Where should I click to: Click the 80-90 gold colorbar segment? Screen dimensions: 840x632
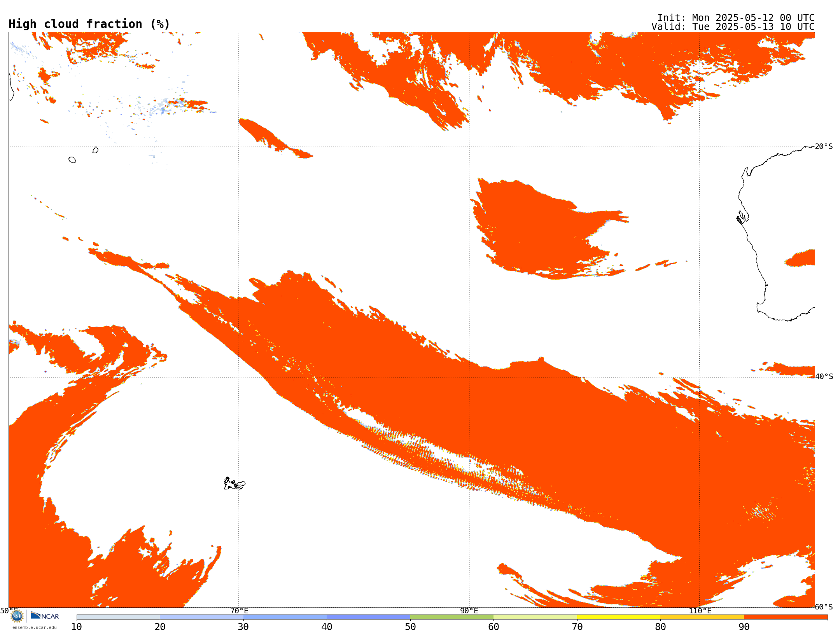[x=702, y=617]
